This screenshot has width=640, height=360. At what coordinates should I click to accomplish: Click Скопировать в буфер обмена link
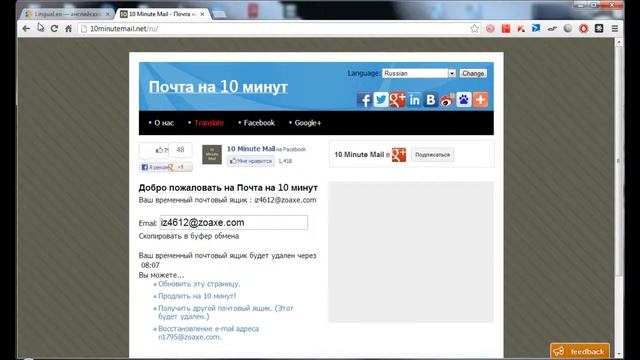[189, 236]
